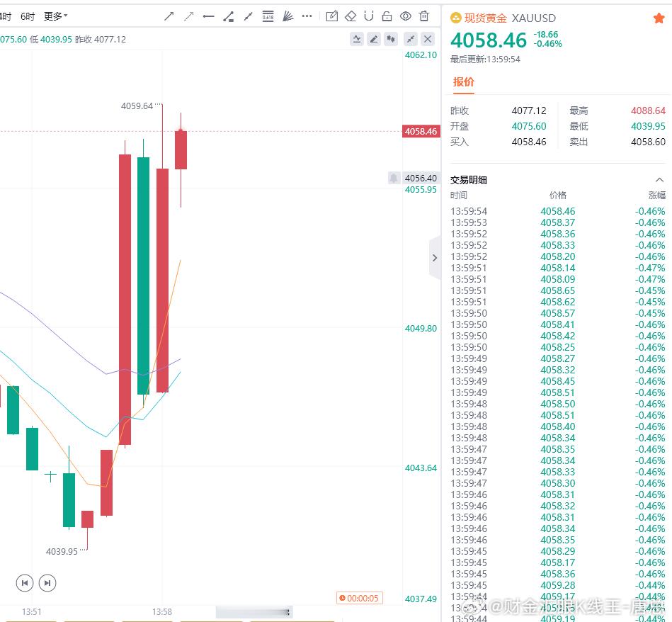Click the 涨幅 column header

point(656,196)
